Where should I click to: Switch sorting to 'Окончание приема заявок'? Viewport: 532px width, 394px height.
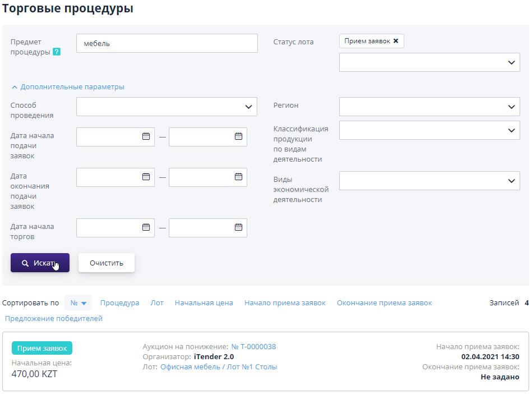click(x=384, y=303)
